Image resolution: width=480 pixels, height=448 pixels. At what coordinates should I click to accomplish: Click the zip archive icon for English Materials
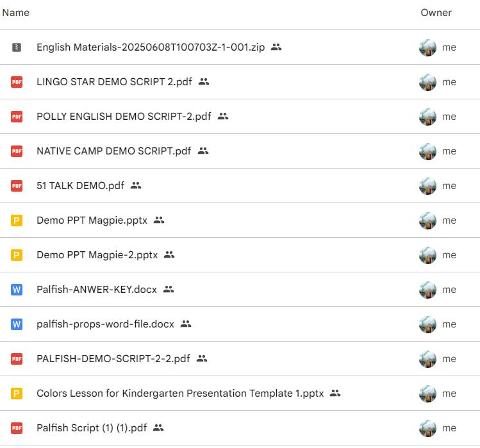17,47
